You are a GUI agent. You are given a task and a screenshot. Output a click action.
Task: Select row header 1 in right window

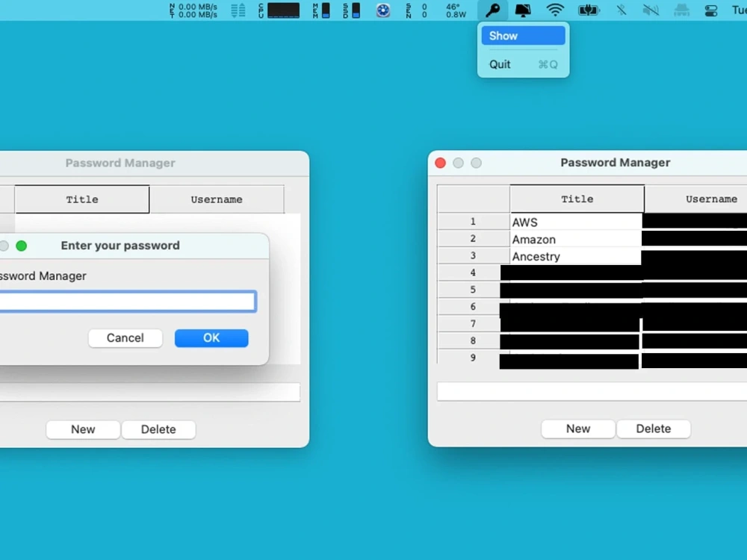[473, 222]
